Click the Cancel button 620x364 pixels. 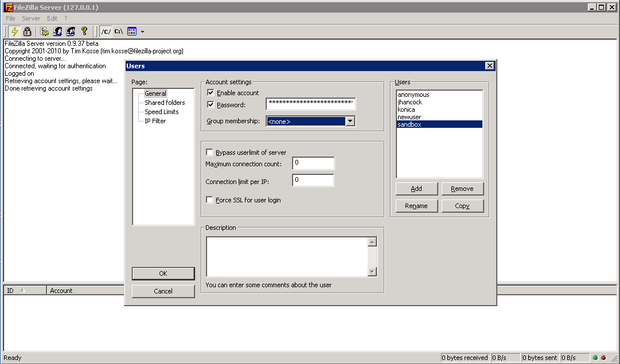click(163, 291)
